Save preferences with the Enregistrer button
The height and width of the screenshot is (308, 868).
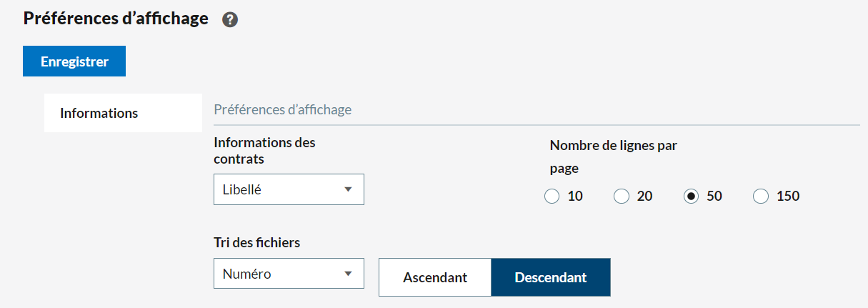pos(74,61)
